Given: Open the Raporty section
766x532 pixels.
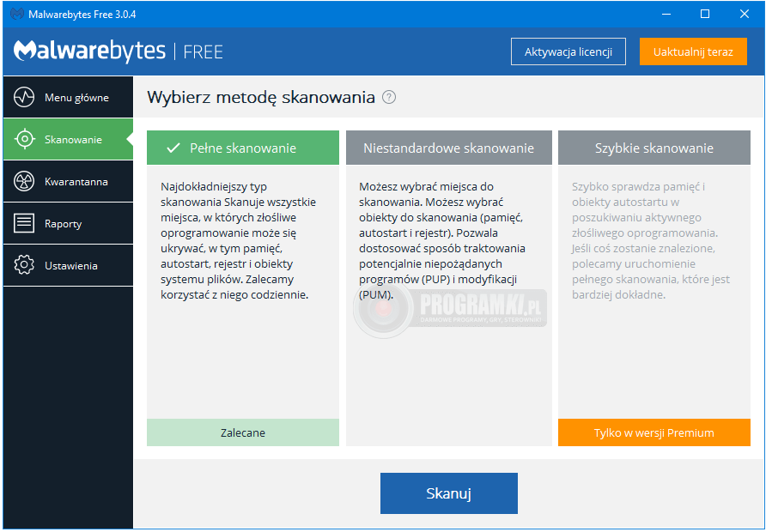Looking at the screenshot, I should [x=68, y=224].
